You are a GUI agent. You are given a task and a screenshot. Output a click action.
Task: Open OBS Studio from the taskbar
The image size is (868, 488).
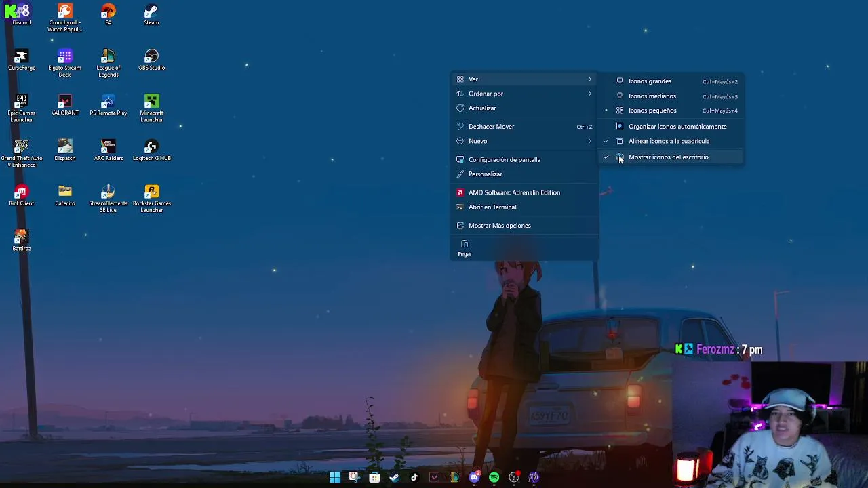point(514,477)
